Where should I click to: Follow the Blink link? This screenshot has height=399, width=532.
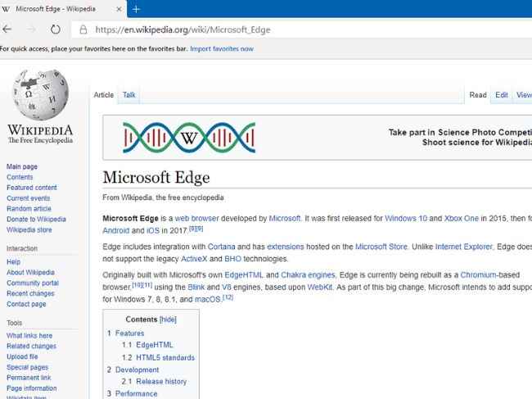[x=196, y=288]
